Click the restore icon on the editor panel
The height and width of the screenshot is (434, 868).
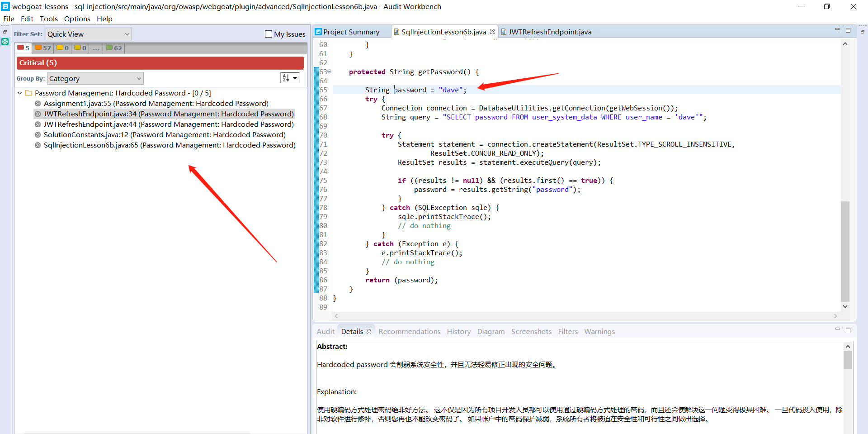(849, 30)
